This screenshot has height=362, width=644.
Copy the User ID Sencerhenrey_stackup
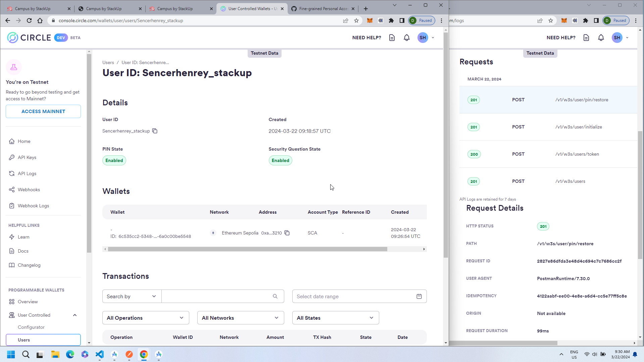[x=155, y=131]
